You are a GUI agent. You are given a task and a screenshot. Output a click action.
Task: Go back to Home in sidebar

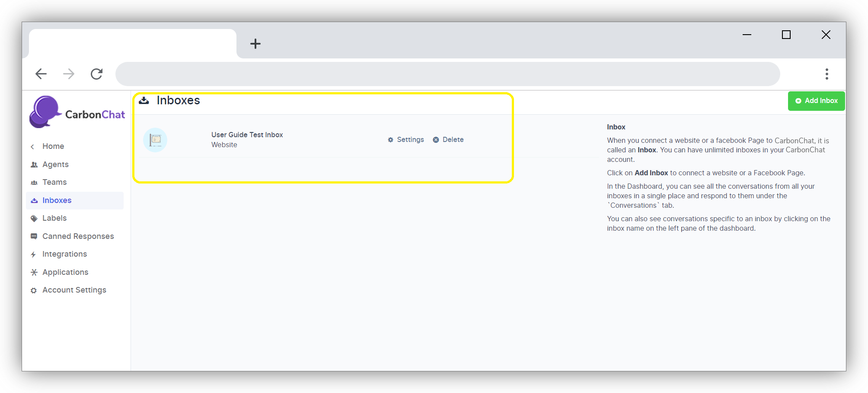coord(53,146)
